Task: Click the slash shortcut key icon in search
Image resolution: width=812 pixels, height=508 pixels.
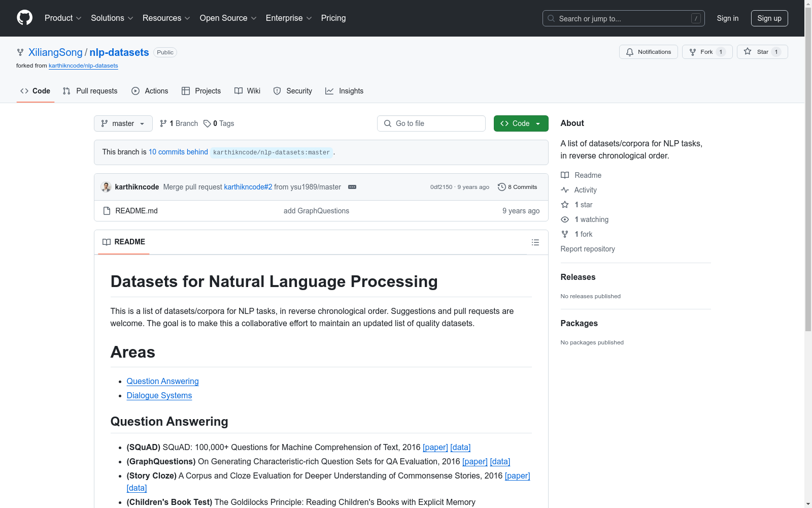Action: tap(696, 18)
